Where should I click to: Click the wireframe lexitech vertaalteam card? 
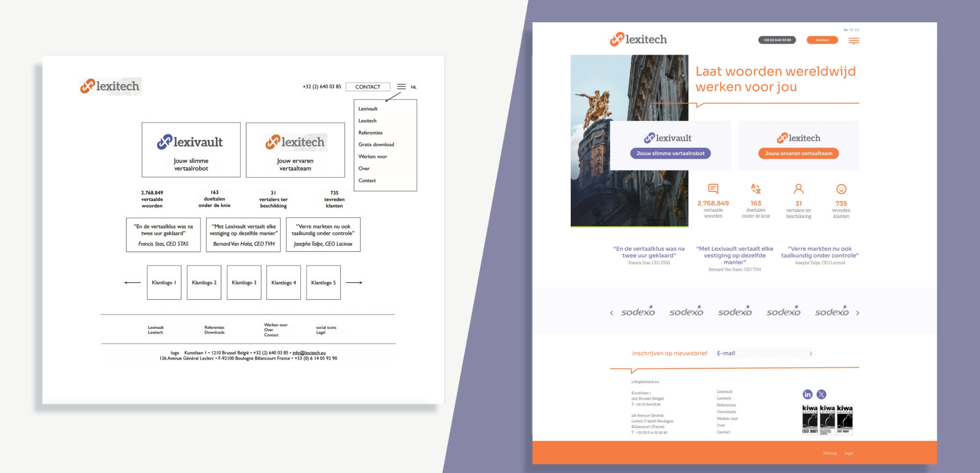295,150
